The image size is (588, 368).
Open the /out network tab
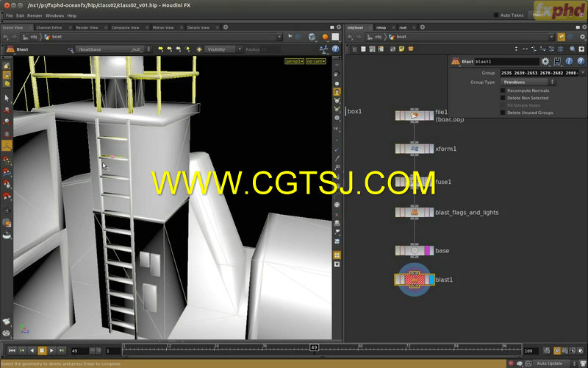[402, 27]
